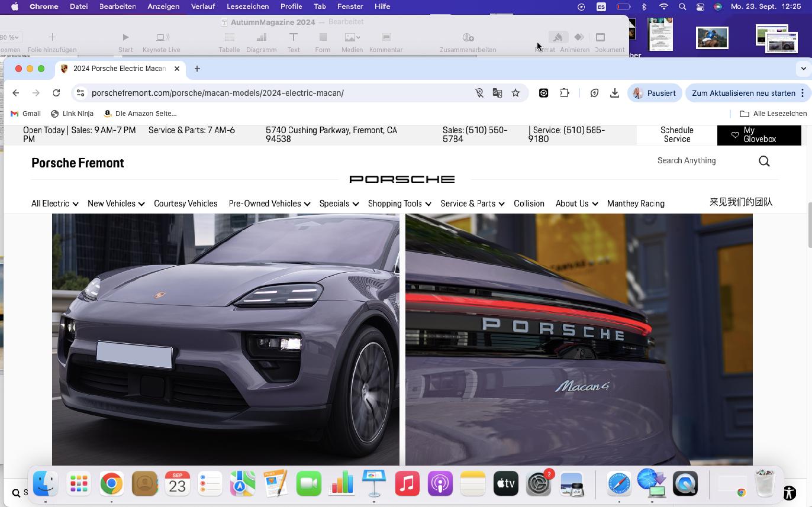Open My Glovebox
Image resolution: width=812 pixels, height=507 pixels.
coord(759,135)
